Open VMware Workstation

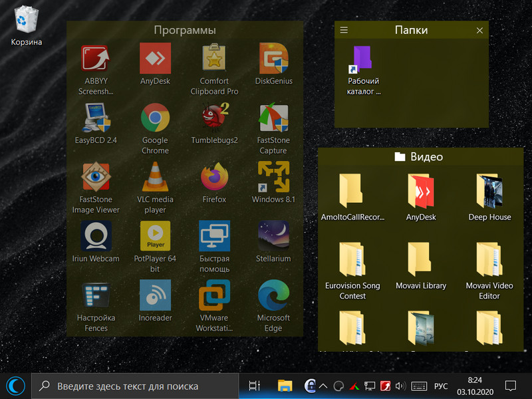pyautogui.click(x=214, y=306)
